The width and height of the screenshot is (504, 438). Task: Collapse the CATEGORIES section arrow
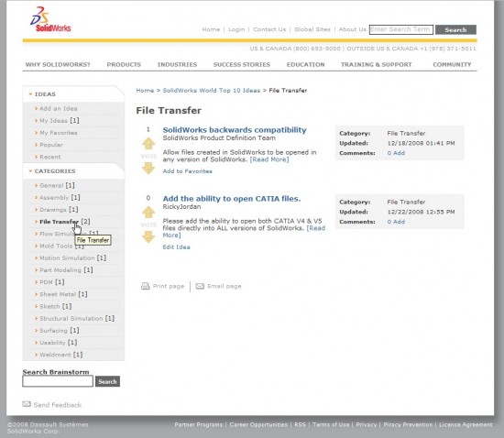point(30,171)
